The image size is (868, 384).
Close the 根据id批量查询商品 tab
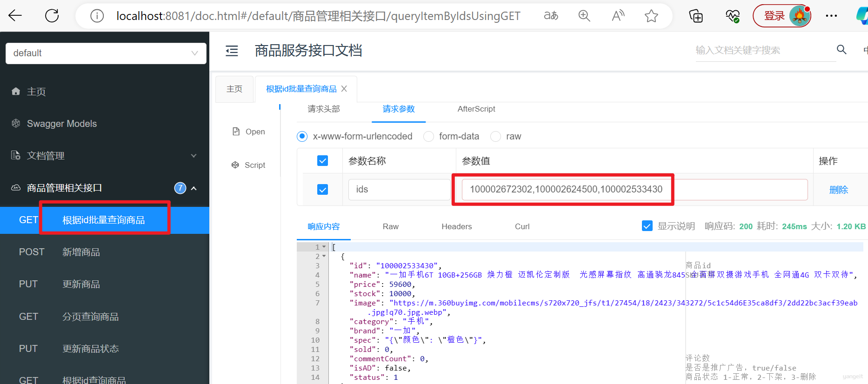(x=344, y=88)
